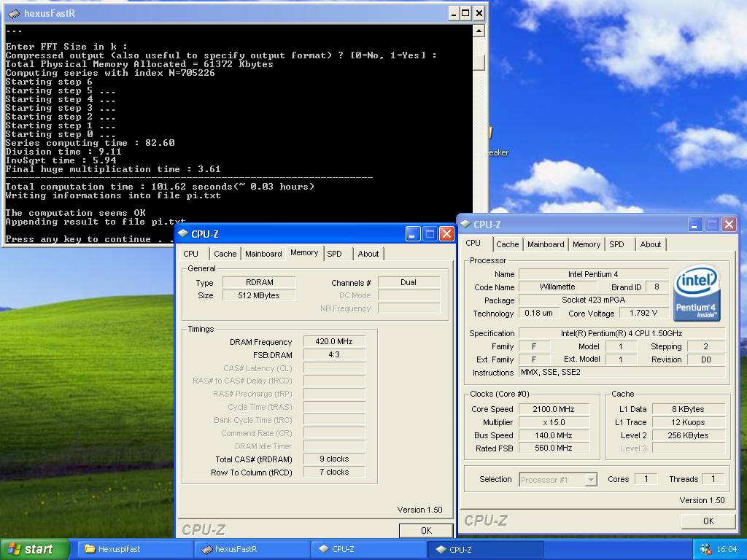This screenshot has height=560, width=747.
Task: Expand the Processor #1 selection dropdown
Action: (591, 480)
